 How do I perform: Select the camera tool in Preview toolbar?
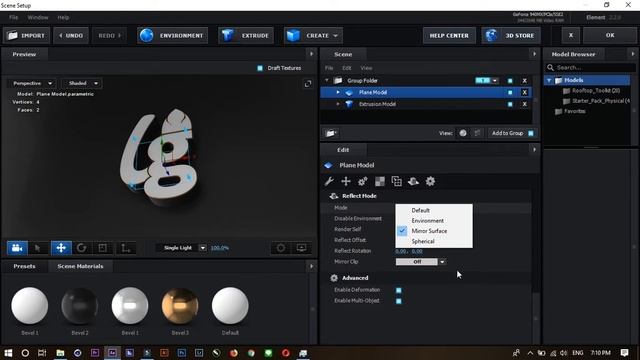click(17, 248)
